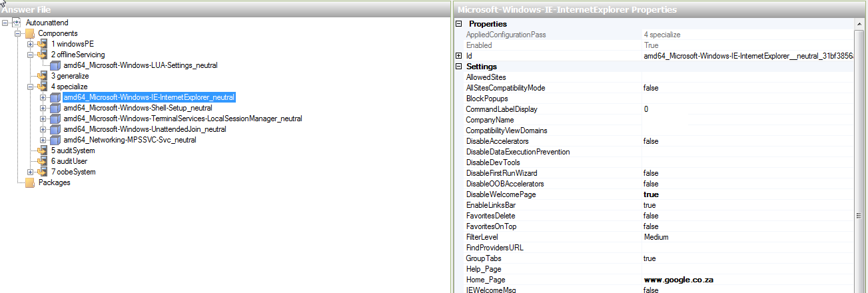
Task: Select the 3 generalize tree item
Action: click(x=69, y=76)
